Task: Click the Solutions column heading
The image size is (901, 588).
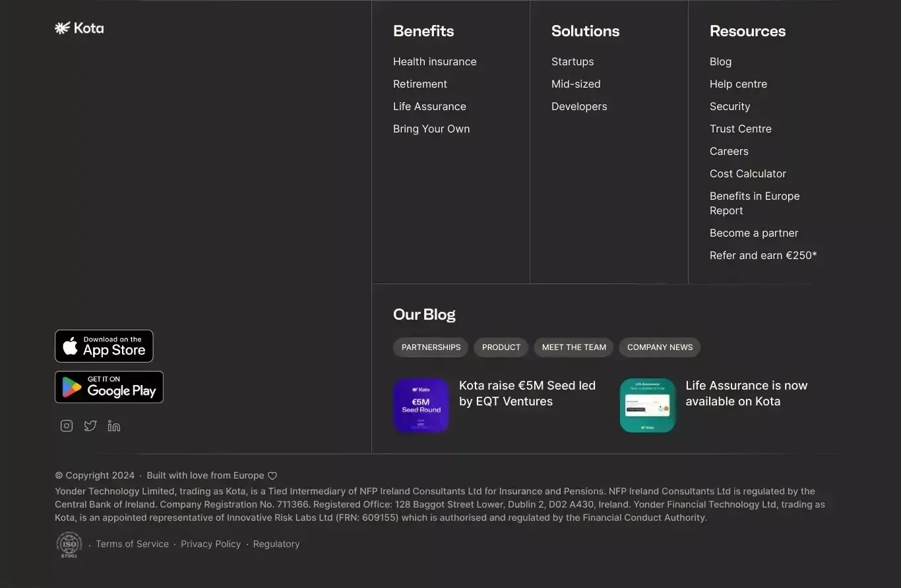Action: (585, 31)
